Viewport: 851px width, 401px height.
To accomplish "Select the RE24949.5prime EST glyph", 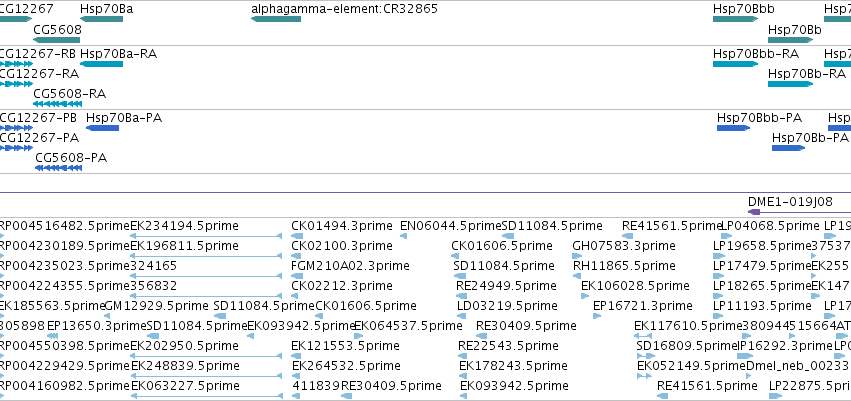I will pyautogui.click(x=461, y=296).
